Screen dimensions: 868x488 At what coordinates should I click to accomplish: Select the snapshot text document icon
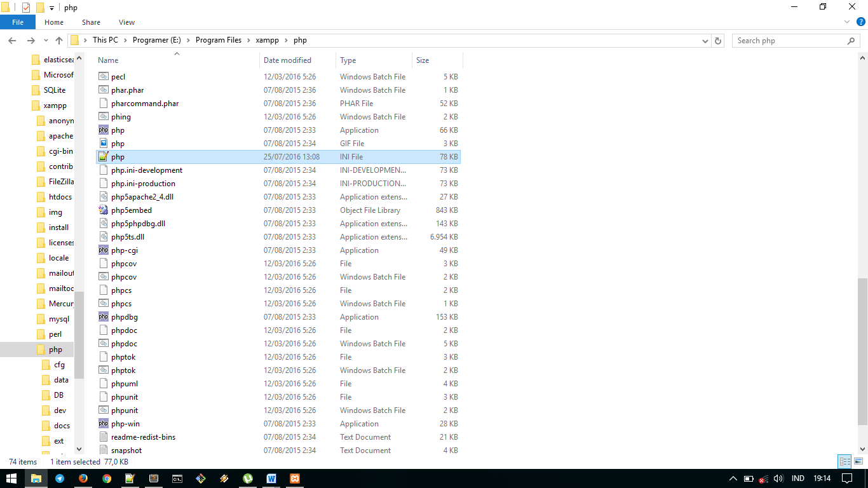click(104, 450)
